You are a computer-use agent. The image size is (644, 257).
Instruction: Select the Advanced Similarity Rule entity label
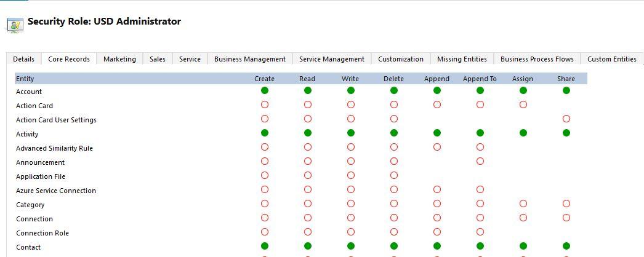(x=54, y=148)
